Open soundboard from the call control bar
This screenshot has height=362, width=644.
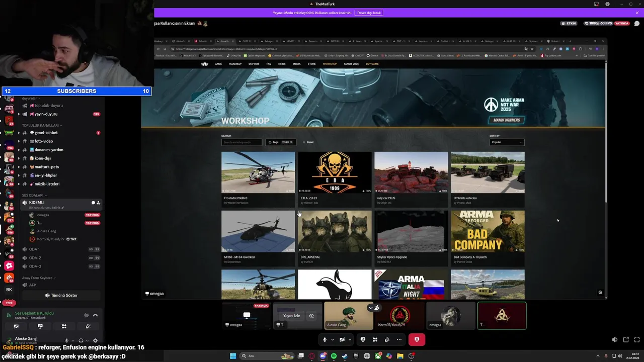[387, 339]
